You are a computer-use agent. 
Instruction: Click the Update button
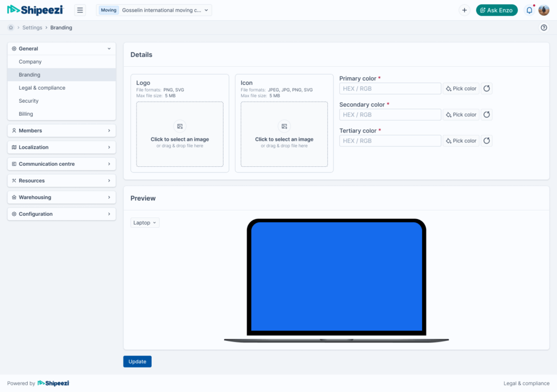coord(137,362)
